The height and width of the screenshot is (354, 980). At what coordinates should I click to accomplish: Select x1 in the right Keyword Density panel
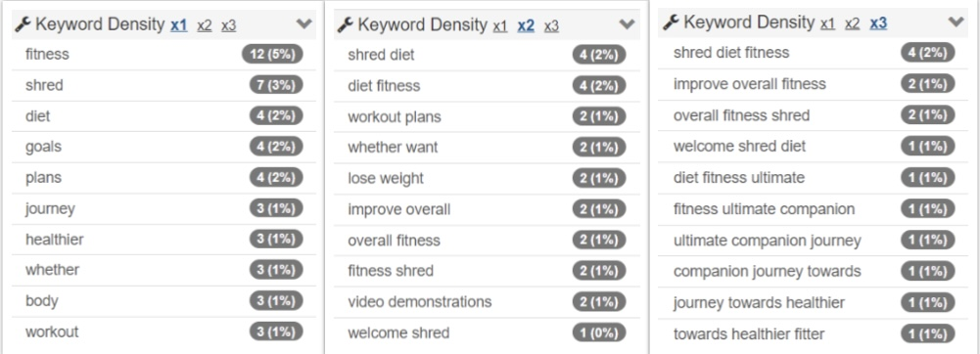pos(827,23)
